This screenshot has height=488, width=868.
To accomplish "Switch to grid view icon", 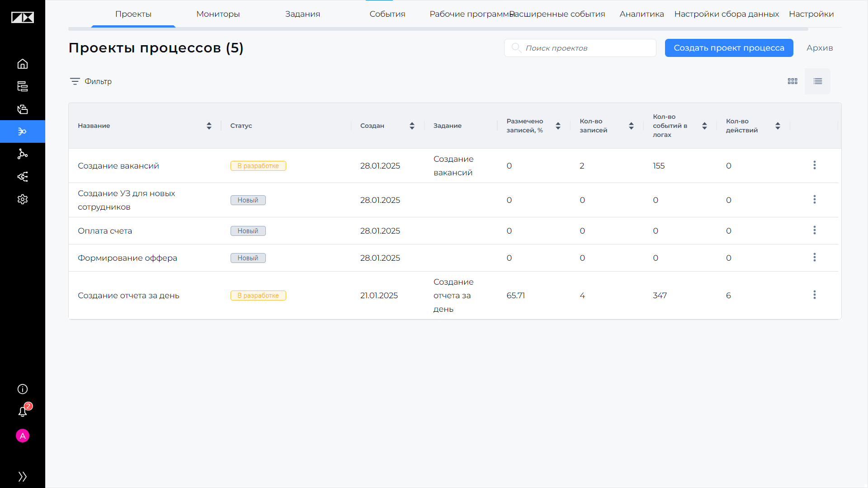I will pyautogui.click(x=793, y=81).
